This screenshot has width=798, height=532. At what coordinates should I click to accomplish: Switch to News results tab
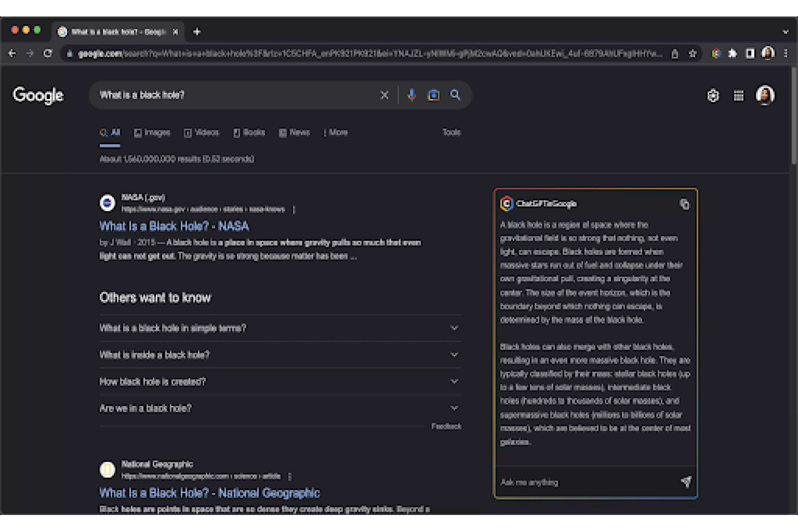[294, 132]
